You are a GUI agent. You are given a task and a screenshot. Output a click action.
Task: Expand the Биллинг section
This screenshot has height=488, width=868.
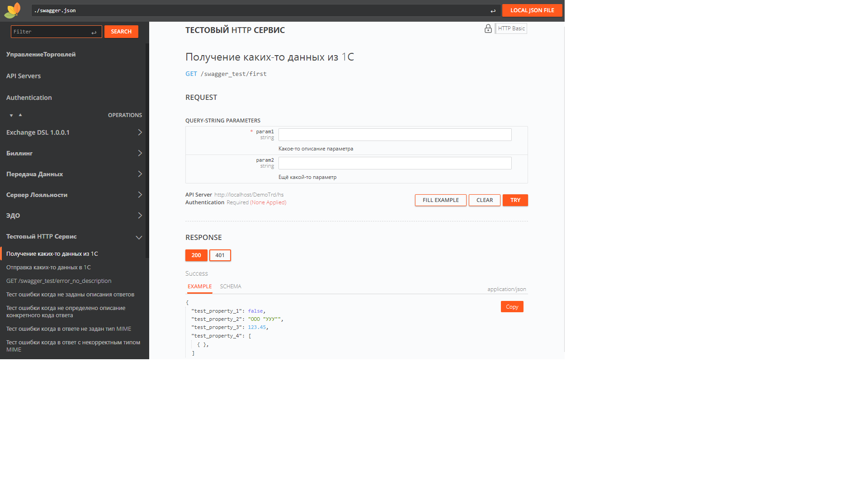pyautogui.click(x=140, y=153)
